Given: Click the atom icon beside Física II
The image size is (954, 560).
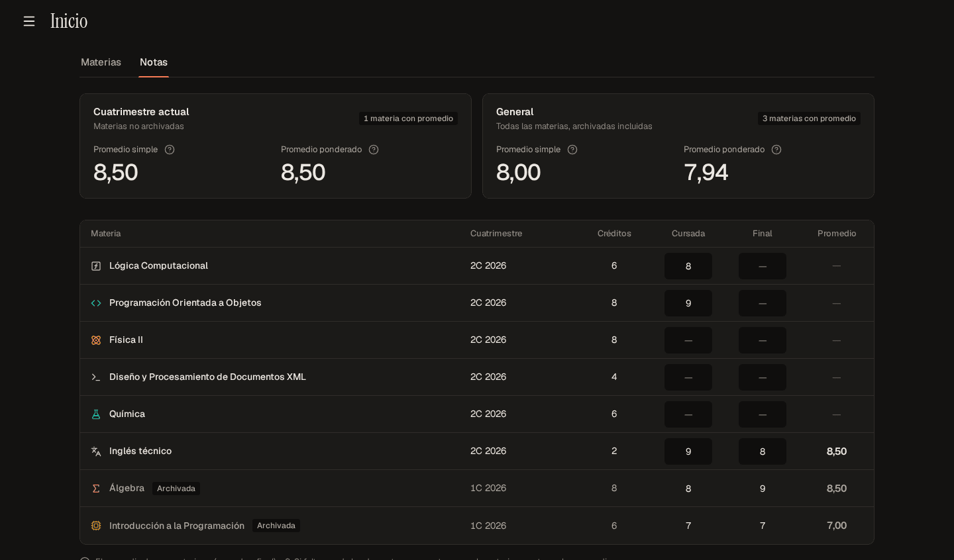Looking at the screenshot, I should [96, 340].
